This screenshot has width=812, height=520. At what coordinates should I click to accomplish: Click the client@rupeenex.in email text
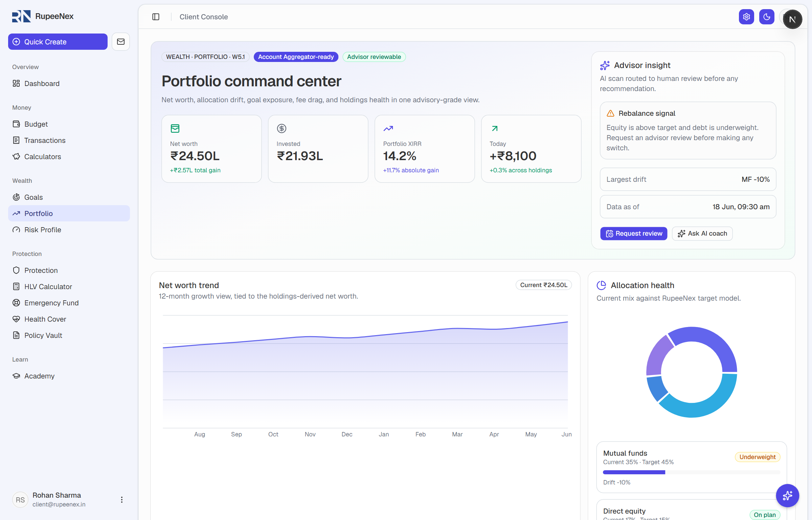tap(59, 504)
